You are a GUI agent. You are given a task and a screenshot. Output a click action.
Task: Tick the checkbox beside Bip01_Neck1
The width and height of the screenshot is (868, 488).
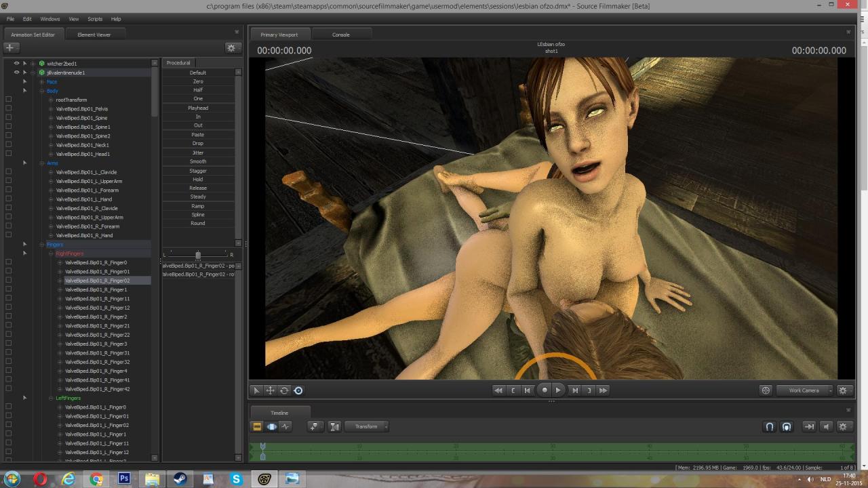pyautogui.click(x=8, y=145)
